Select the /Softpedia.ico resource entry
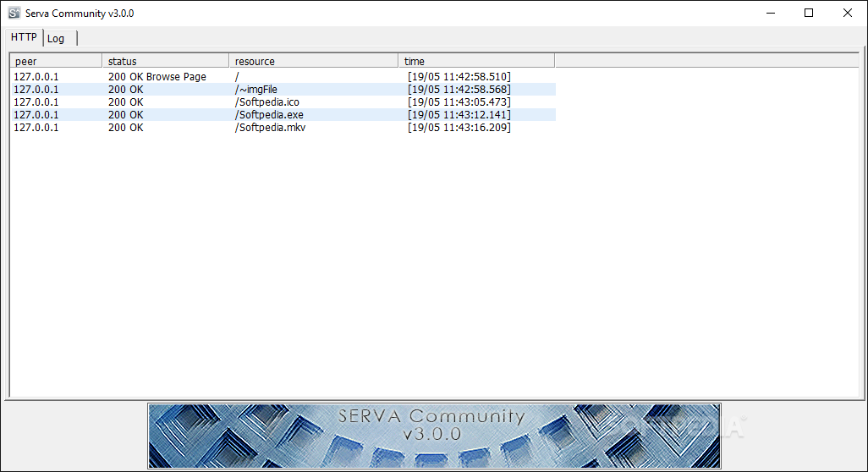868x472 pixels. (266, 102)
